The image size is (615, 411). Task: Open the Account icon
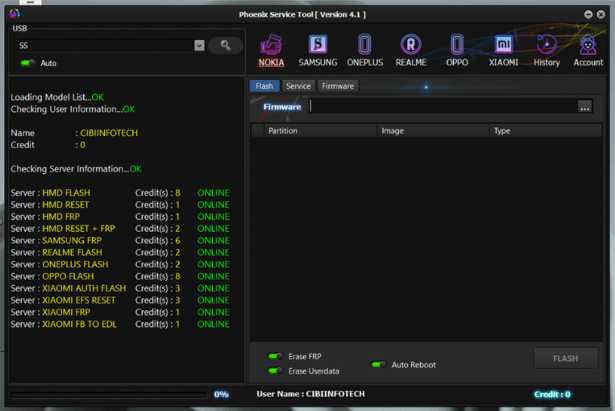pos(588,49)
